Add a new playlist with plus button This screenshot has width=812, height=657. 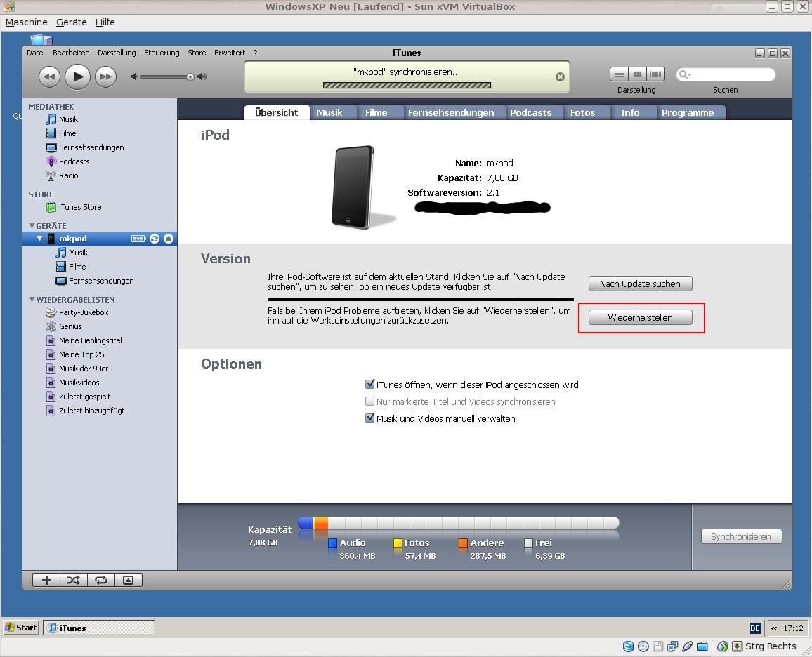click(x=46, y=580)
